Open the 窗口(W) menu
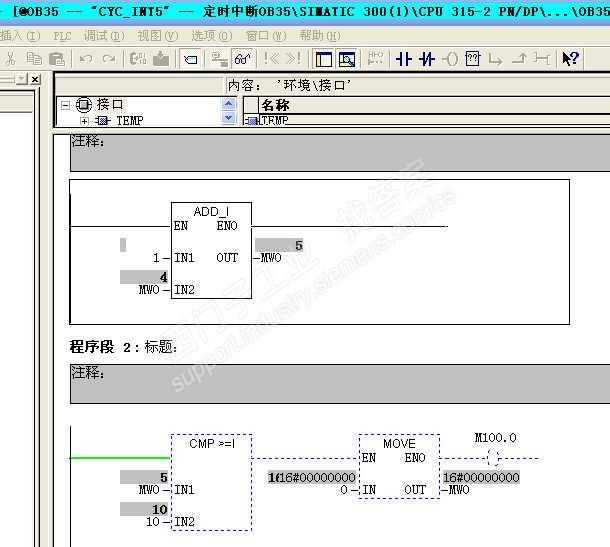 [266, 36]
